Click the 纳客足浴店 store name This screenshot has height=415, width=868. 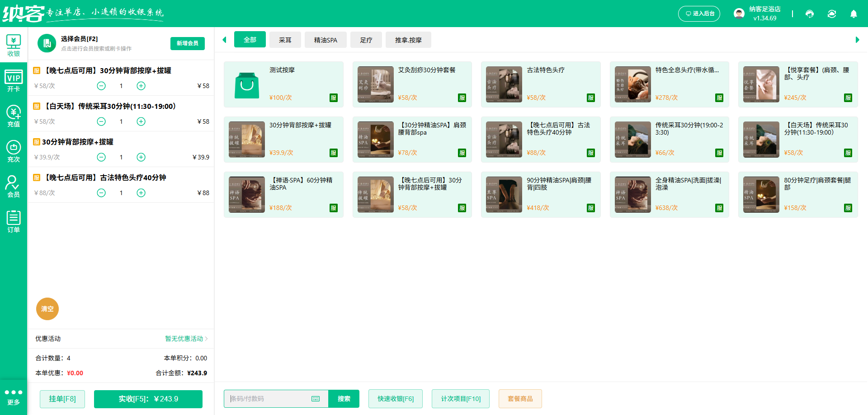(765, 9)
